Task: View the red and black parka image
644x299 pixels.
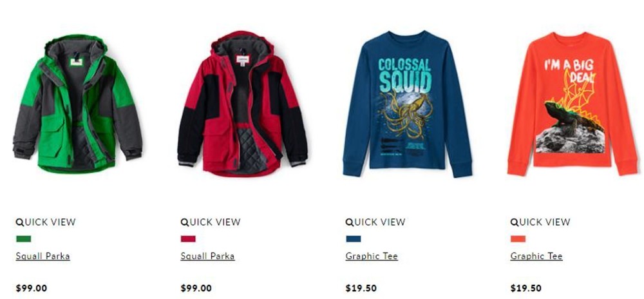Action: click(242, 104)
